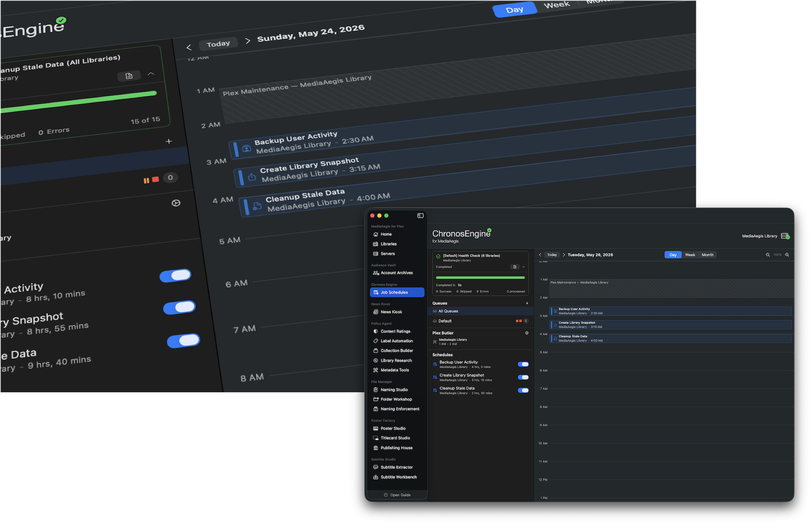Switch to Day view in front window
Screen dimensions: 812x525
coord(673,255)
